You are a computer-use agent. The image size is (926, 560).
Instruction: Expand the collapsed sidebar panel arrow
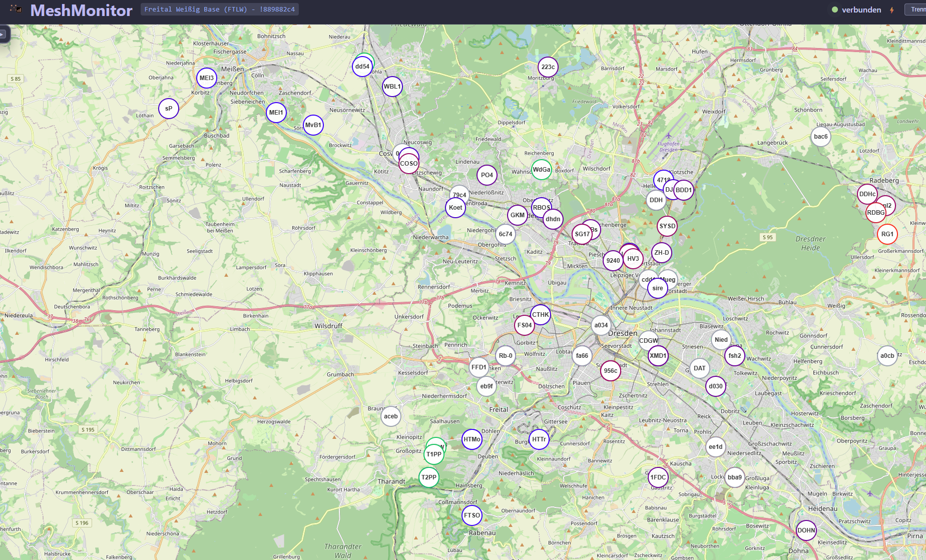click(x=3, y=34)
